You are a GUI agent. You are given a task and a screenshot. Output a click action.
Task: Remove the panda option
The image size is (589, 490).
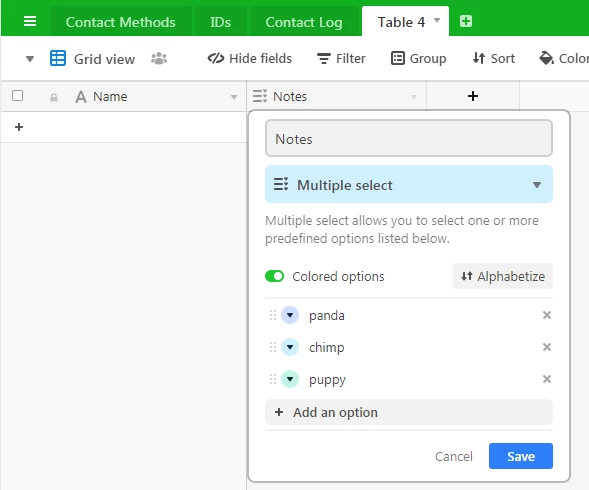pyautogui.click(x=547, y=315)
